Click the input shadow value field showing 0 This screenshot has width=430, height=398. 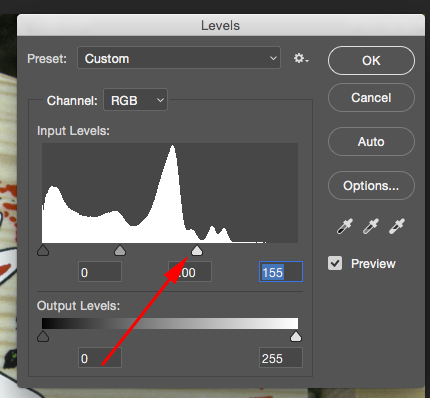[100, 272]
